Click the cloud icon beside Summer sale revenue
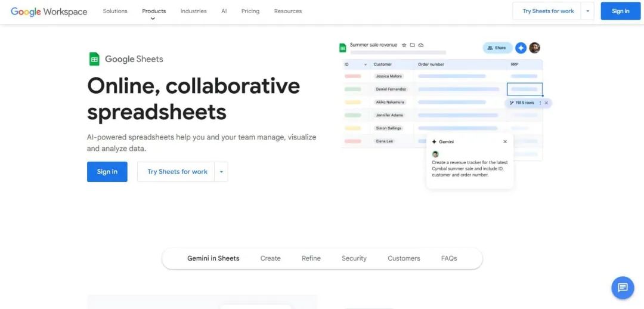 421,45
